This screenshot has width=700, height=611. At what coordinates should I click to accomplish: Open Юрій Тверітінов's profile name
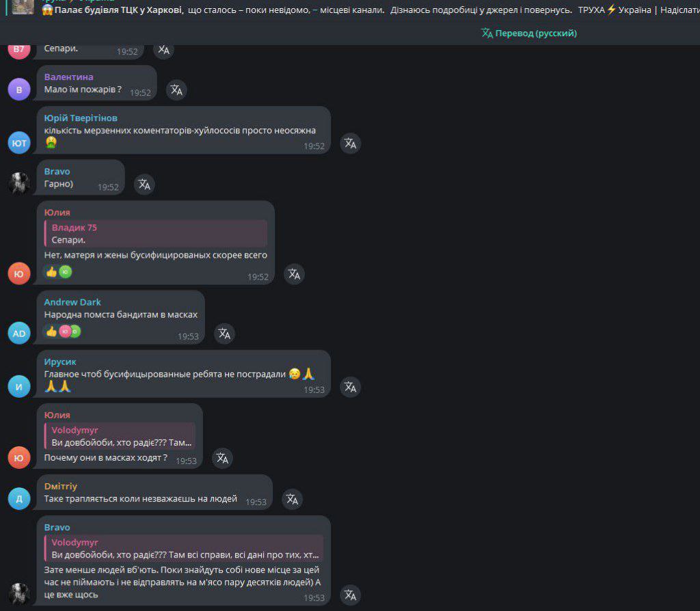pos(81,118)
